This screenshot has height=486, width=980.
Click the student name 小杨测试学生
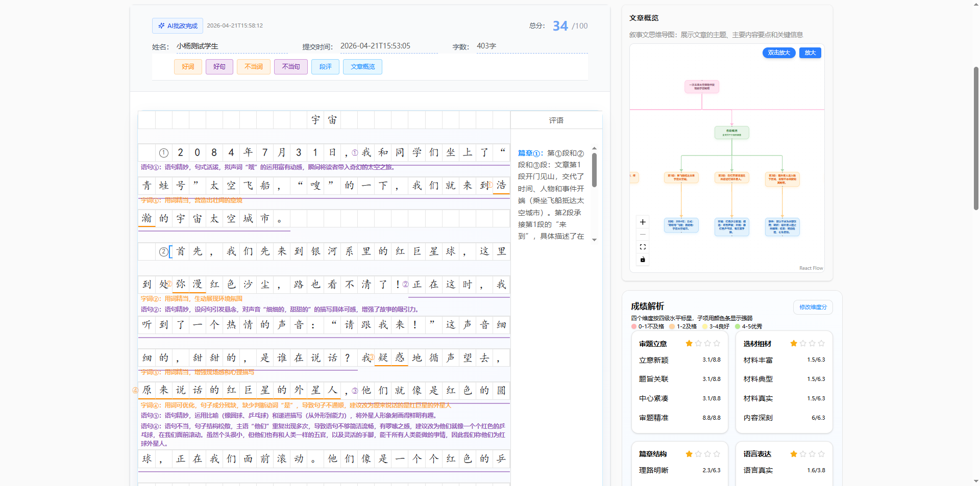pyautogui.click(x=198, y=46)
